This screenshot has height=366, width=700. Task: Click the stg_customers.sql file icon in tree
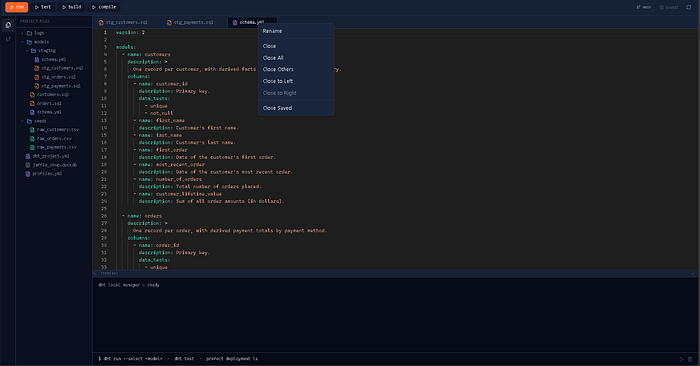click(x=37, y=68)
